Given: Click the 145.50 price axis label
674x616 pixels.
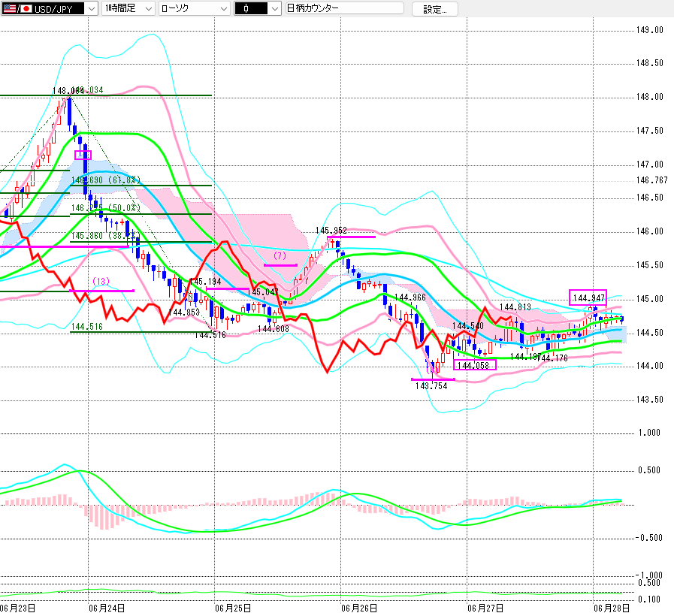Looking at the screenshot, I should [x=650, y=265].
